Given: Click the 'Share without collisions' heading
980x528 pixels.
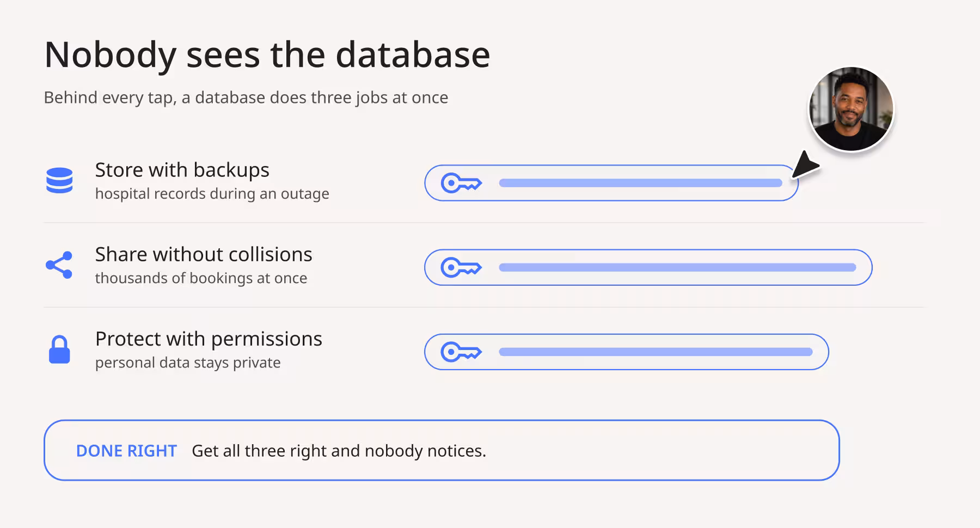Looking at the screenshot, I should coord(204,254).
